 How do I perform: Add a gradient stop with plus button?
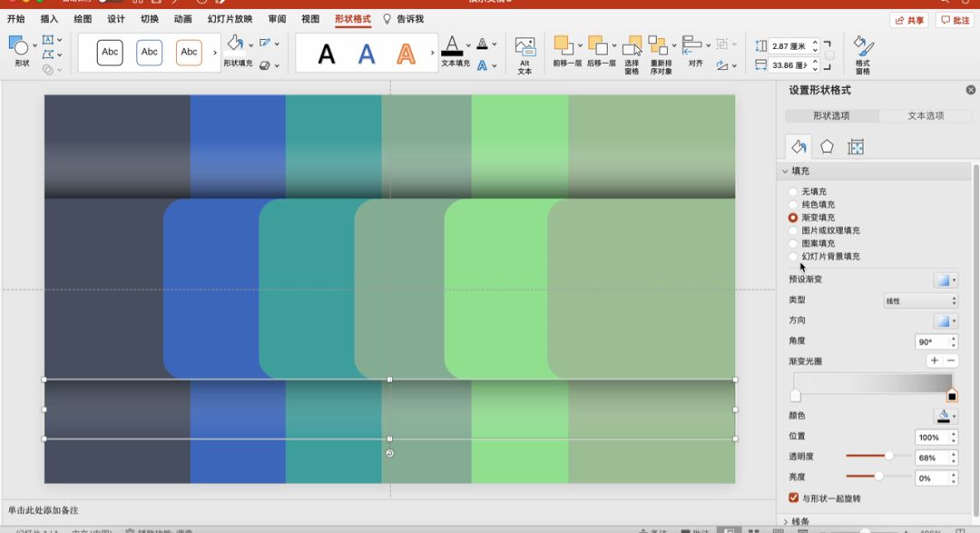pos(935,360)
